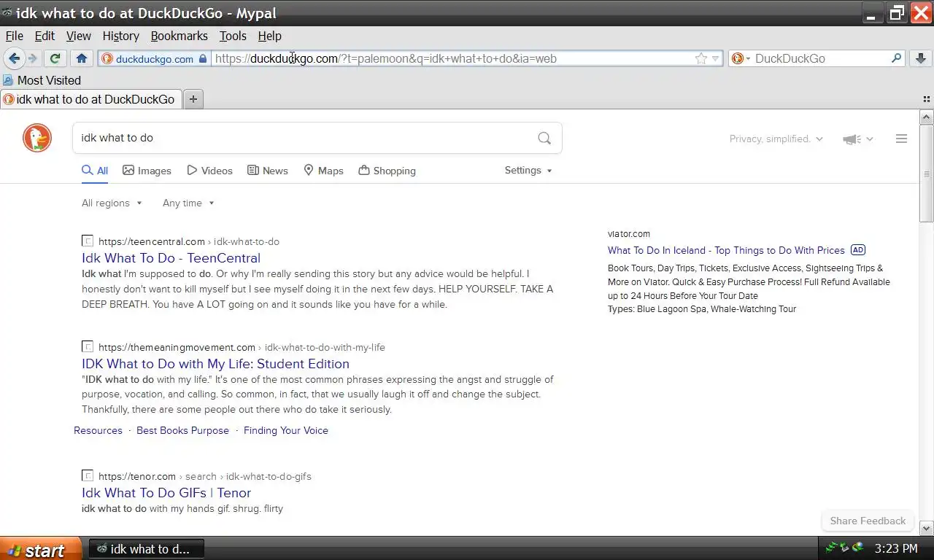Image resolution: width=934 pixels, height=560 pixels.
Task: Open the Bookmarks menu
Action: click(x=180, y=36)
